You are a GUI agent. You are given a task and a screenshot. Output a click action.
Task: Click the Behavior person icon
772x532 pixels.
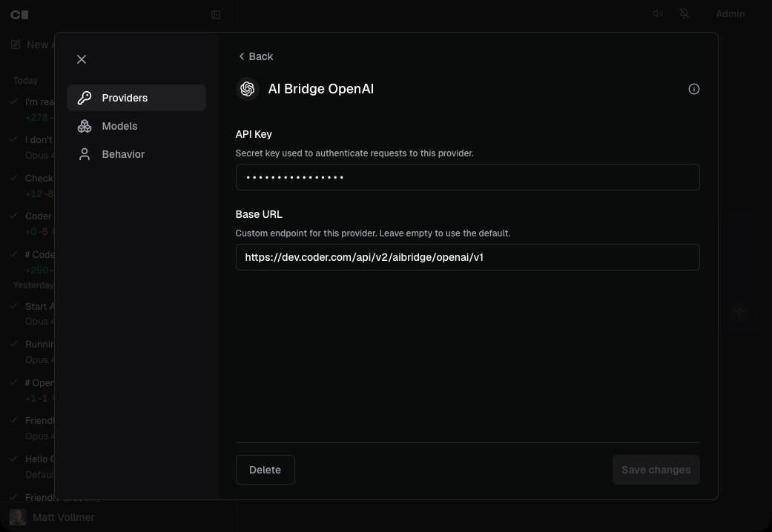tap(85, 154)
